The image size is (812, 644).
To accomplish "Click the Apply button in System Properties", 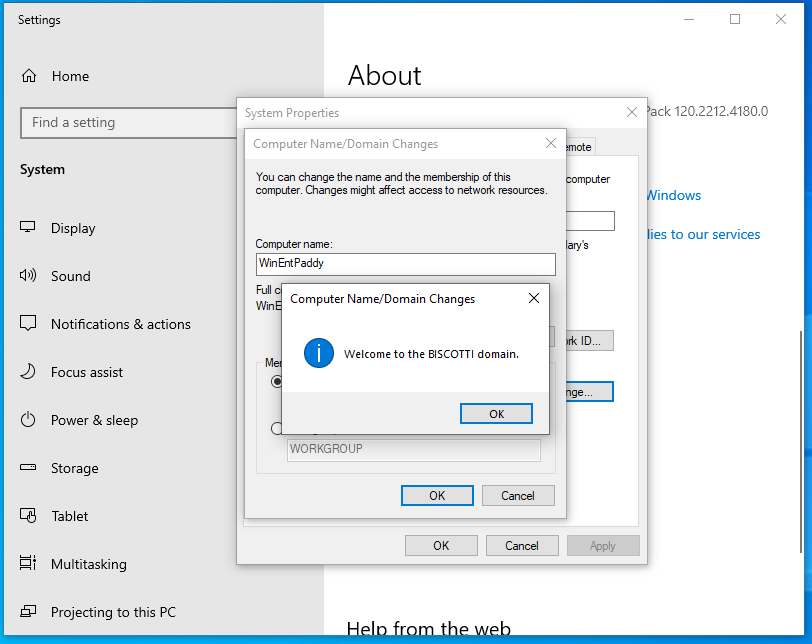I will pos(603,545).
